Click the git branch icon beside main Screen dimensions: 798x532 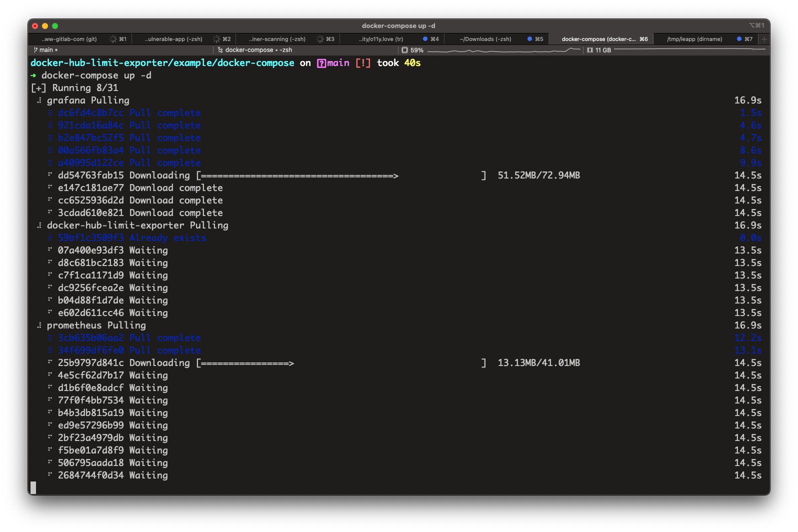coord(35,50)
